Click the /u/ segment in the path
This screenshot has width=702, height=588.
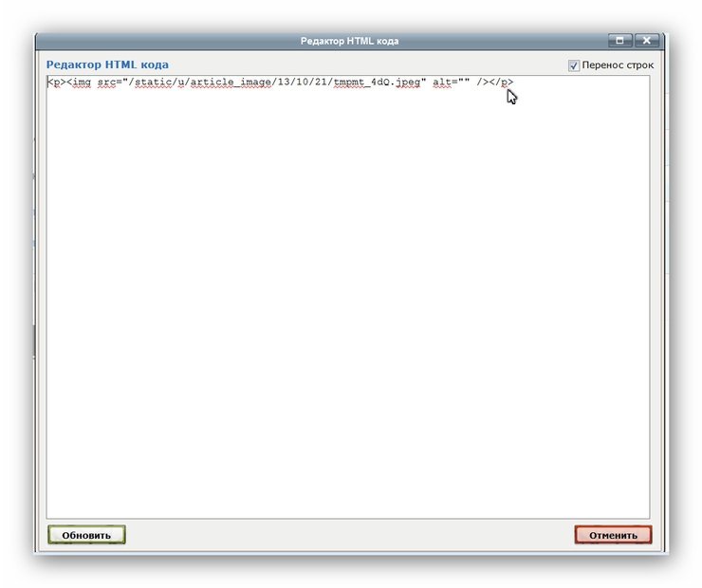[x=181, y=83]
